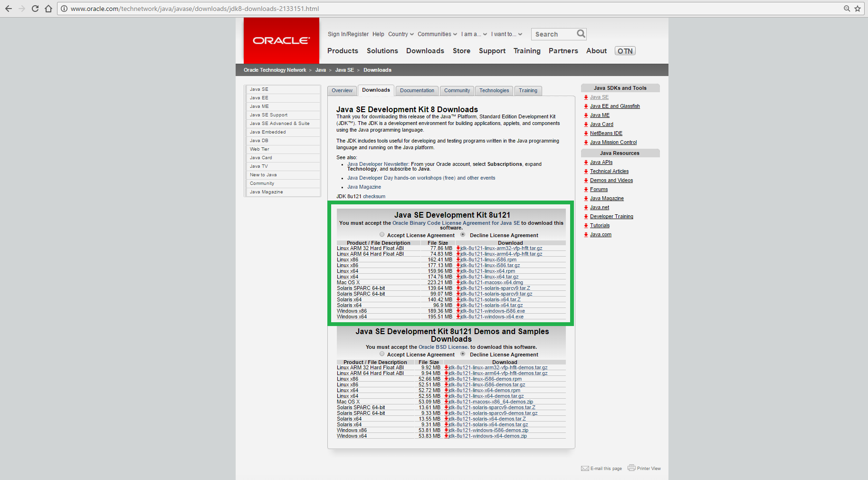Image resolution: width=868 pixels, height=480 pixels.
Task: Click download arrow icon beside Forums
Action: (x=586, y=190)
